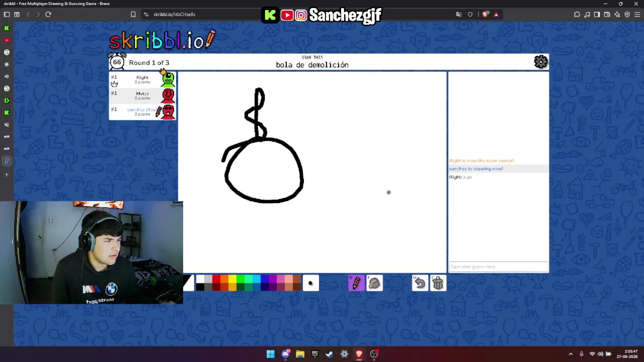View site information icon in address bar
This screenshot has width=644, height=362.
[x=145, y=14]
